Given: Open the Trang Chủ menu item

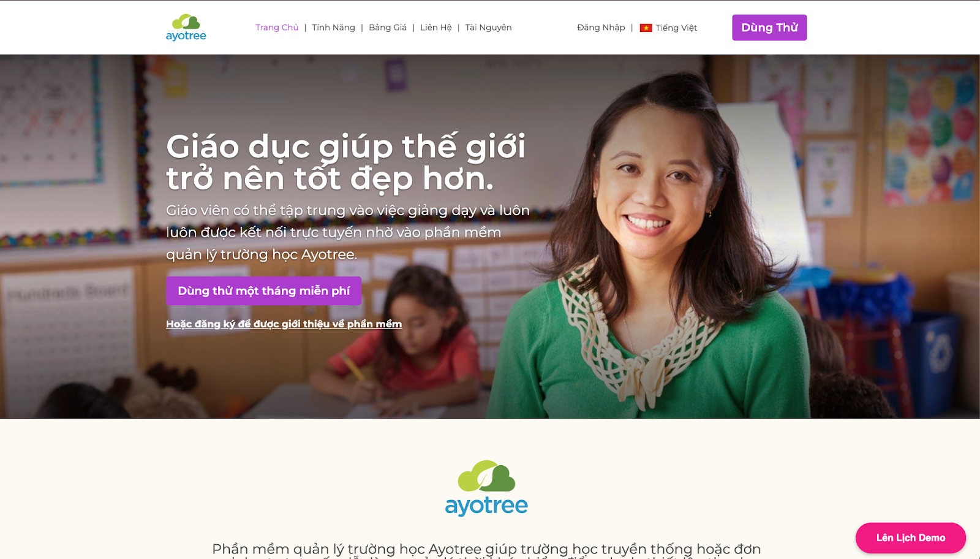Looking at the screenshot, I should pos(277,28).
